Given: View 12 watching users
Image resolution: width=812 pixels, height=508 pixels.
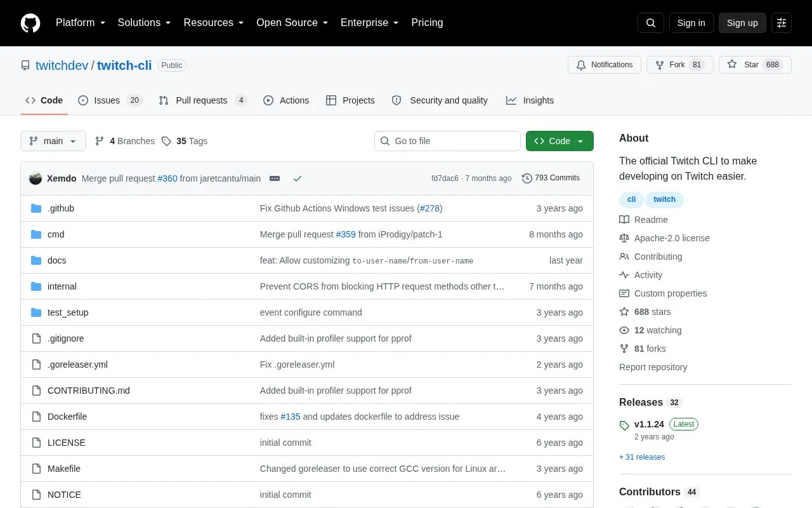Looking at the screenshot, I should click(650, 330).
